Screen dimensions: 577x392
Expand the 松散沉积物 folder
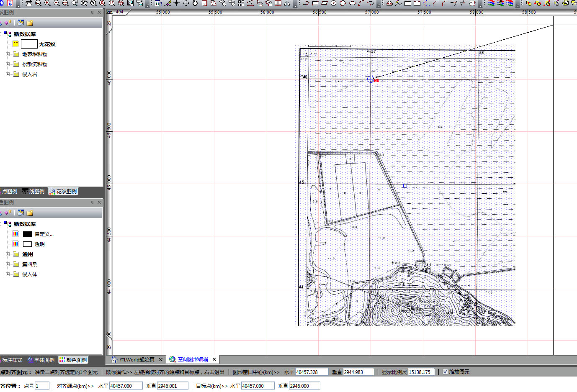[x=8, y=64]
